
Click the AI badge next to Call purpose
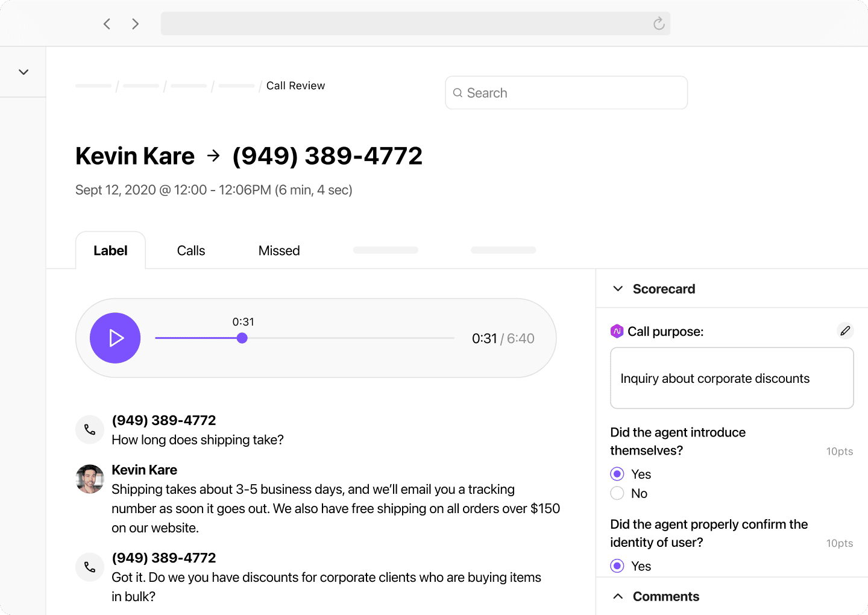617,331
